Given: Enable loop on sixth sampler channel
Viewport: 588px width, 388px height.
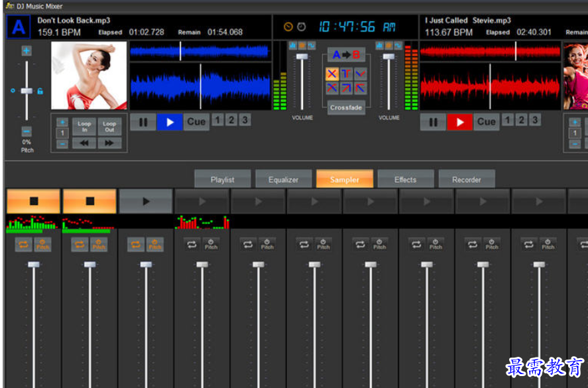Looking at the screenshot, I should pyautogui.click(x=304, y=245).
